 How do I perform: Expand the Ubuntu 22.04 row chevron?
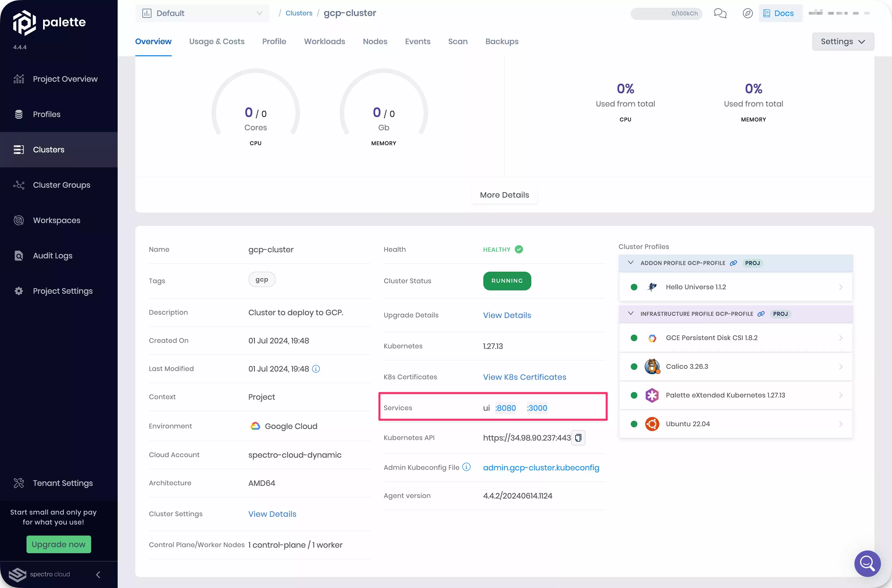(841, 424)
